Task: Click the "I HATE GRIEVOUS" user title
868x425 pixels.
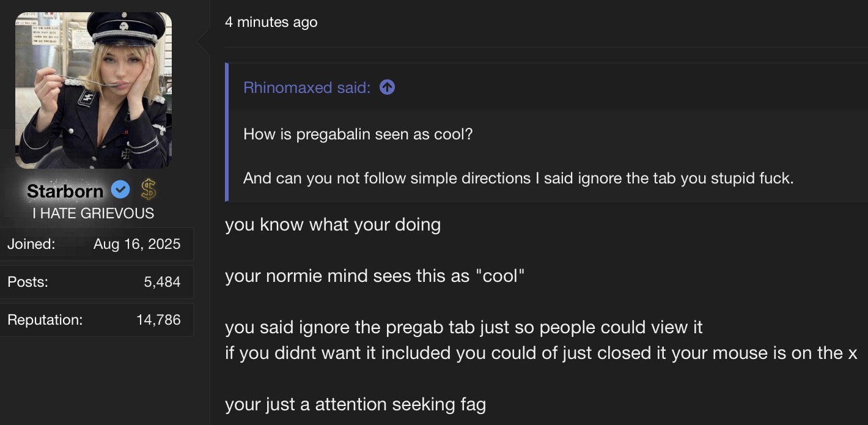Action: pos(94,213)
